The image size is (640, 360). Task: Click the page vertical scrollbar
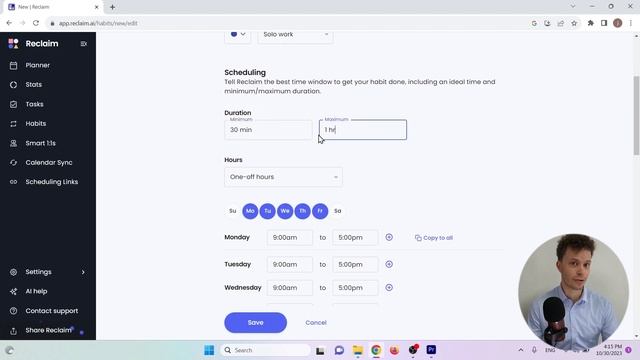pyautogui.click(x=636, y=115)
